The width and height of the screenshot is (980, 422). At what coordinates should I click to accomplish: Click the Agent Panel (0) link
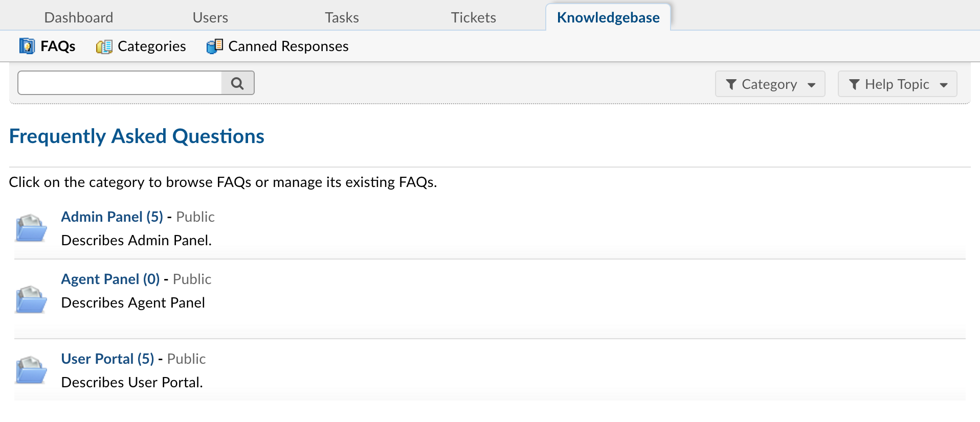click(x=110, y=279)
